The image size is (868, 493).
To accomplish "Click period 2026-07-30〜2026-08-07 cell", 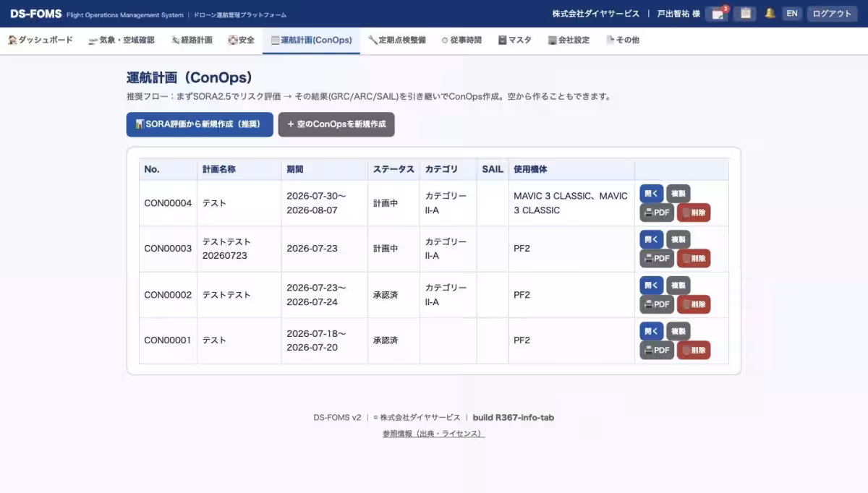I will click(325, 203).
